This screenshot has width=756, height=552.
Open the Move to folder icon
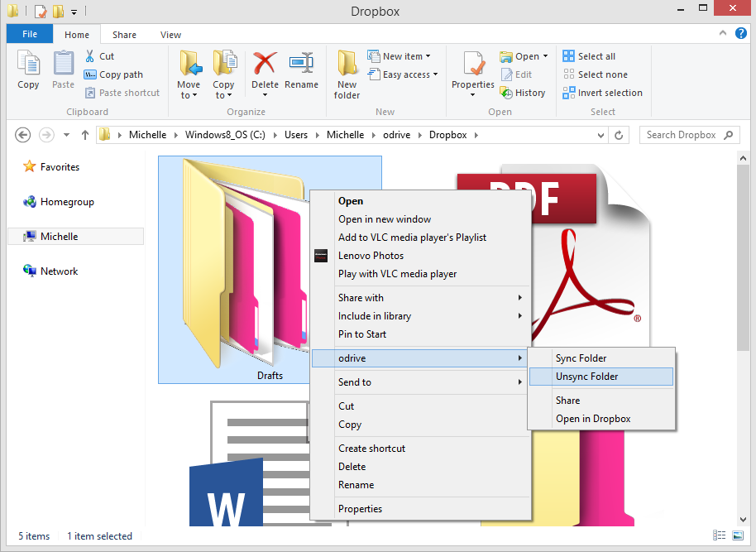click(189, 63)
